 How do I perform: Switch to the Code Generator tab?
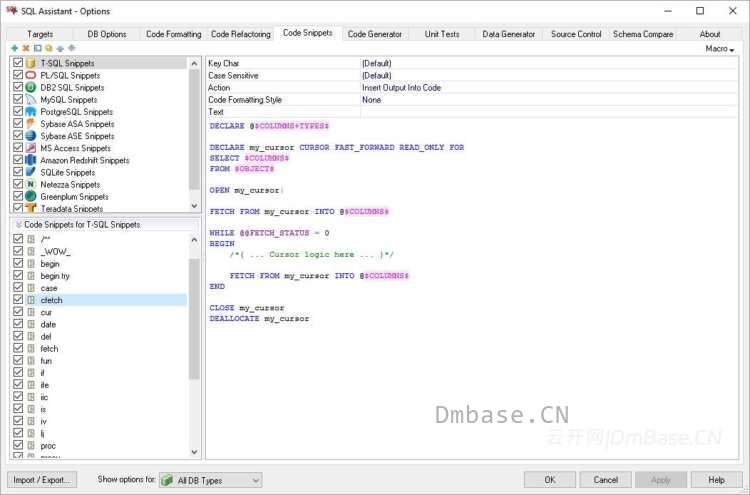(375, 34)
